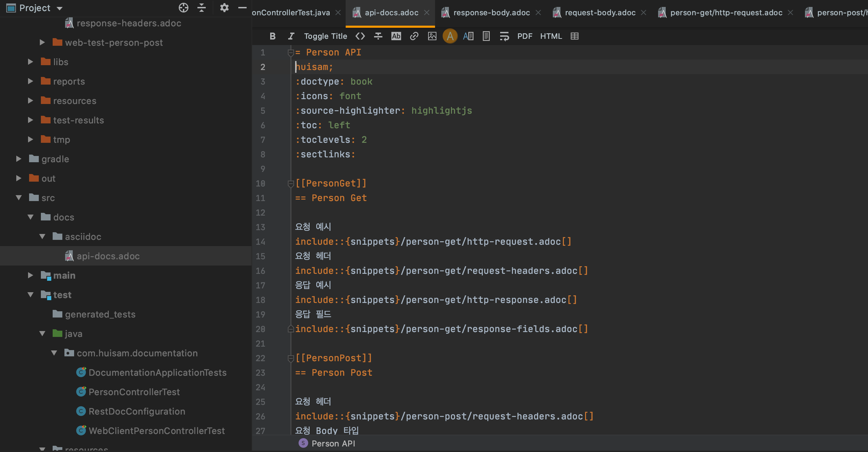868x452 pixels.
Task: Collapse the asciidoc folder
Action: tap(42, 237)
